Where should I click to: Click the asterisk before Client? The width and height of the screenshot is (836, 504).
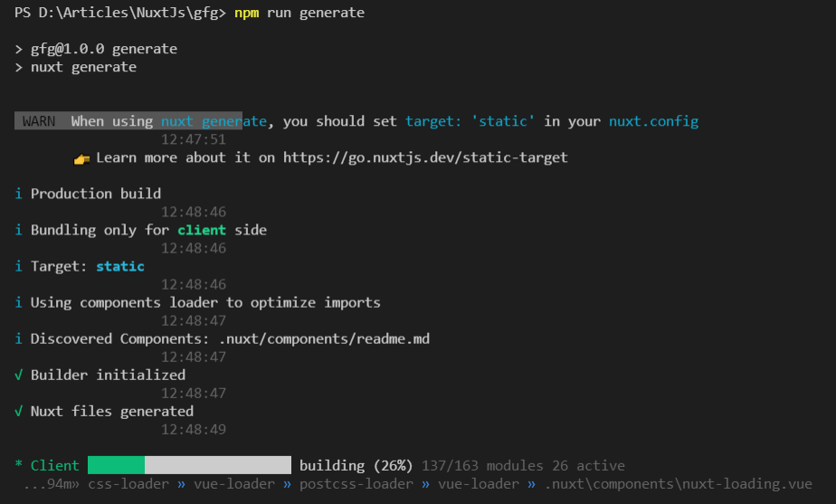(x=19, y=464)
